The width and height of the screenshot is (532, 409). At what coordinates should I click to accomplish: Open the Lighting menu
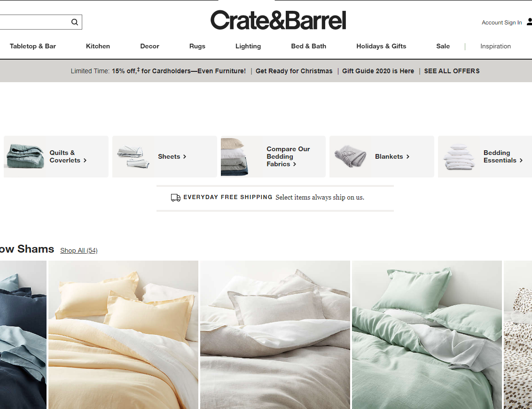(248, 46)
